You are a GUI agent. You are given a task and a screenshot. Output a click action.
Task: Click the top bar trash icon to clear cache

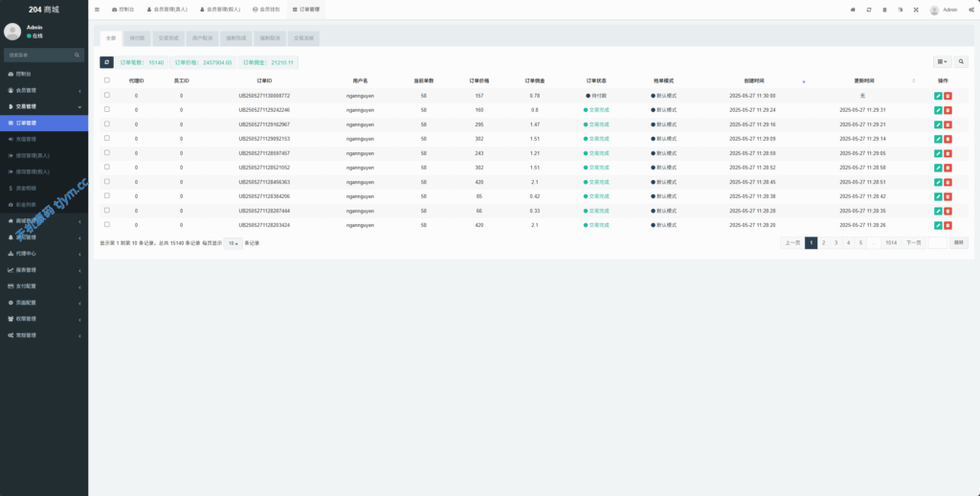(884, 10)
